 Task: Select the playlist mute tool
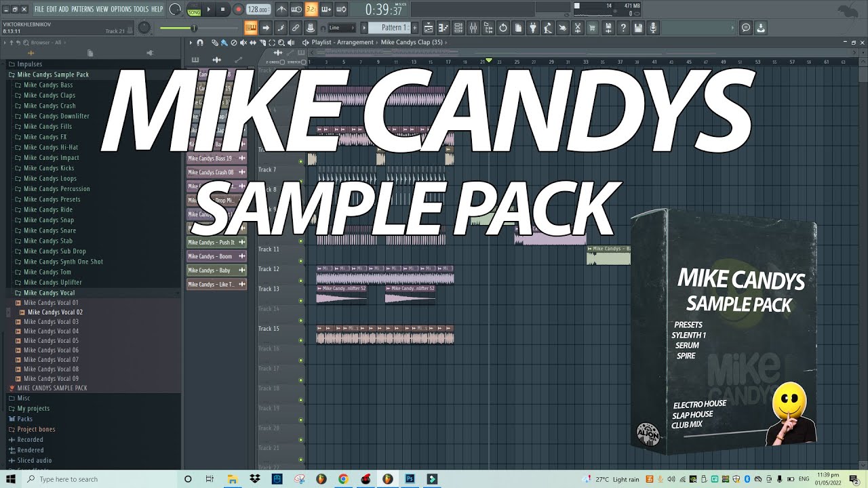[x=243, y=43]
